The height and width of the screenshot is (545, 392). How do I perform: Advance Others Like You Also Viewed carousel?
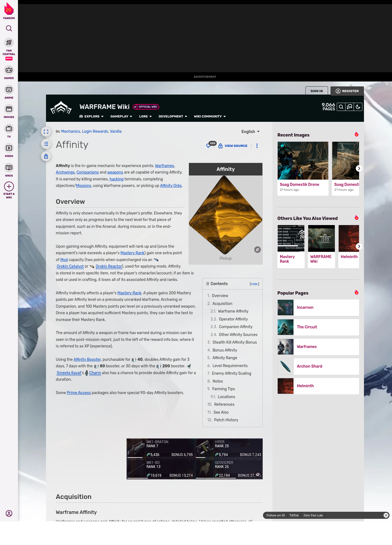pyautogui.click(x=359, y=246)
